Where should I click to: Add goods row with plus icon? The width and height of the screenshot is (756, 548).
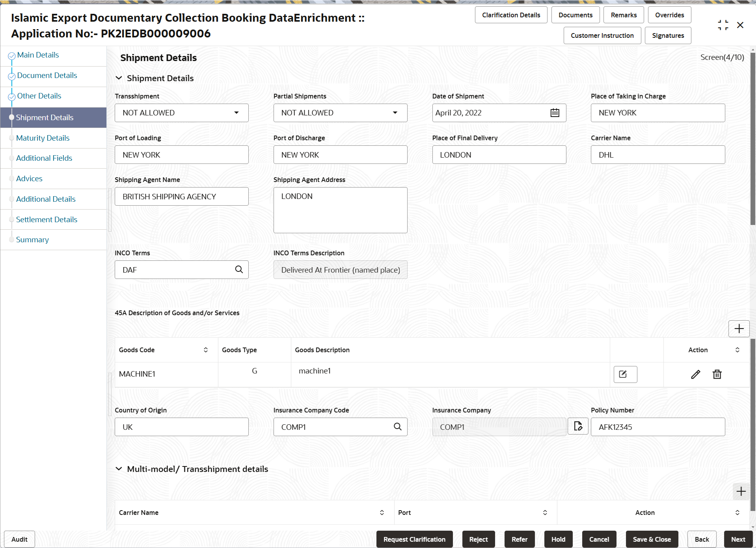tap(739, 329)
